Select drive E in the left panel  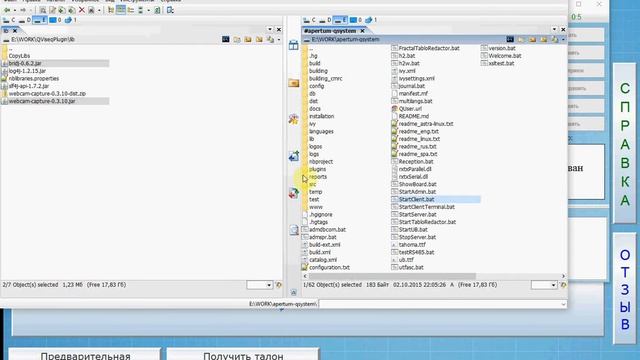tap(40, 20)
